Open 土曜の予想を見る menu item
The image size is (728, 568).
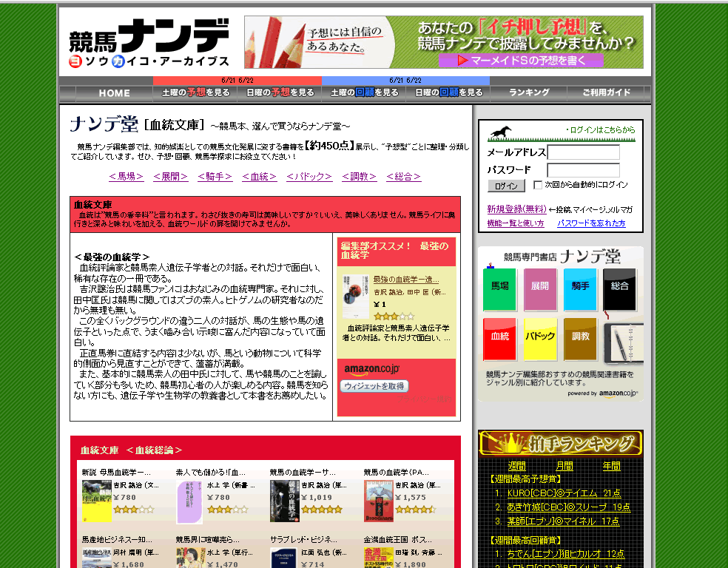pyautogui.click(x=195, y=92)
